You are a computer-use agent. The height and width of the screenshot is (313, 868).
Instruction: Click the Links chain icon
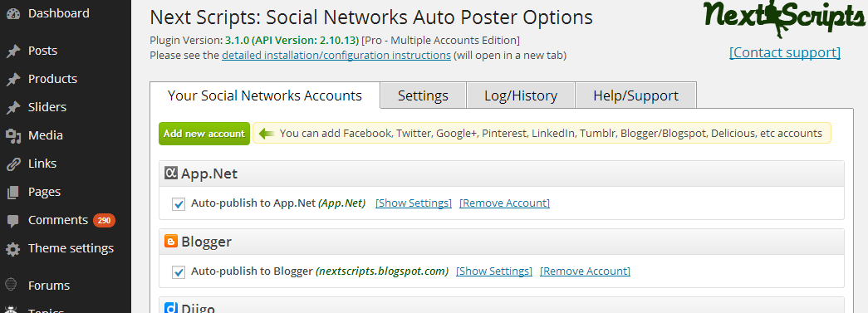(12, 164)
